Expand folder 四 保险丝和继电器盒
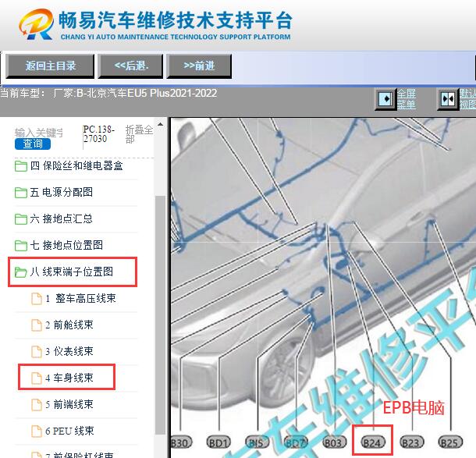This screenshot has width=476, height=458. 76,166
